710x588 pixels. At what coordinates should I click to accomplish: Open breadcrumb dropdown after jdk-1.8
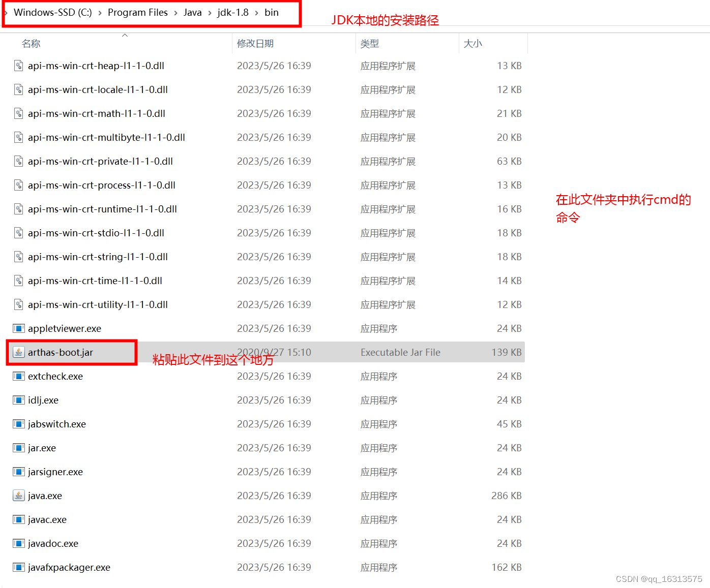(x=256, y=12)
